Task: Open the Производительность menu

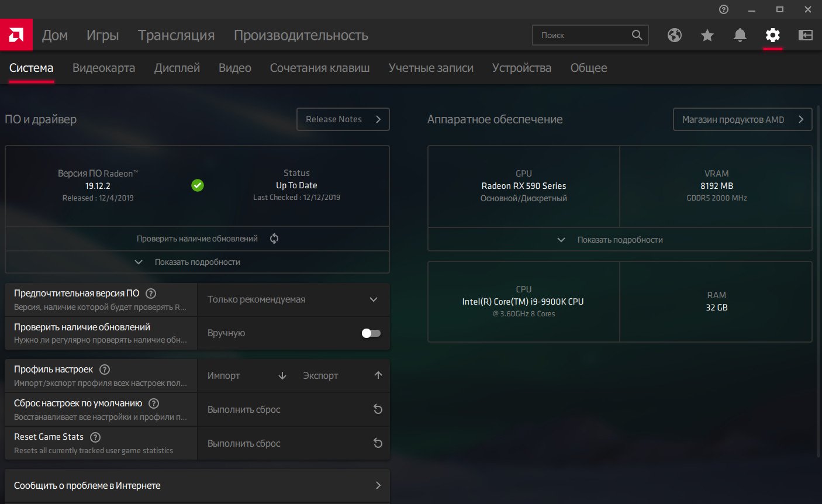Action: pyautogui.click(x=301, y=35)
